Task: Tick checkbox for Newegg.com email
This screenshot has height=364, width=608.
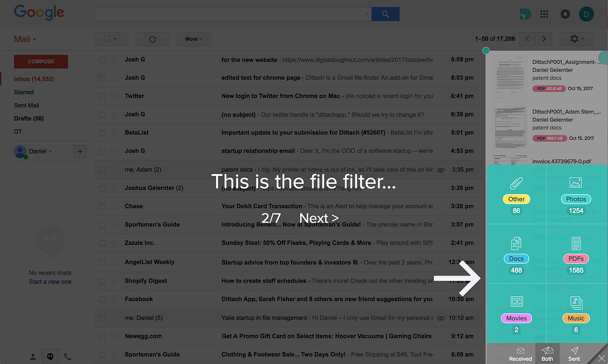Action: pos(103,337)
